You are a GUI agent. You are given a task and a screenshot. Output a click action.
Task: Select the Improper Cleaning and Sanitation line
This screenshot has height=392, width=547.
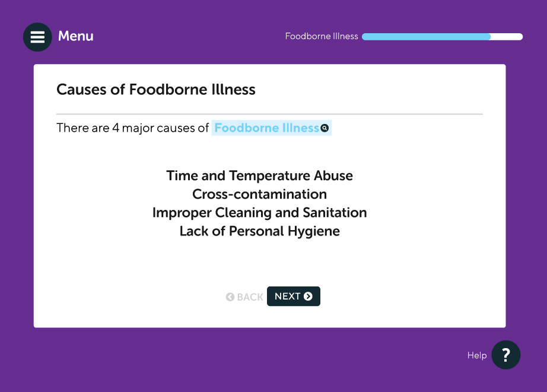[259, 212]
